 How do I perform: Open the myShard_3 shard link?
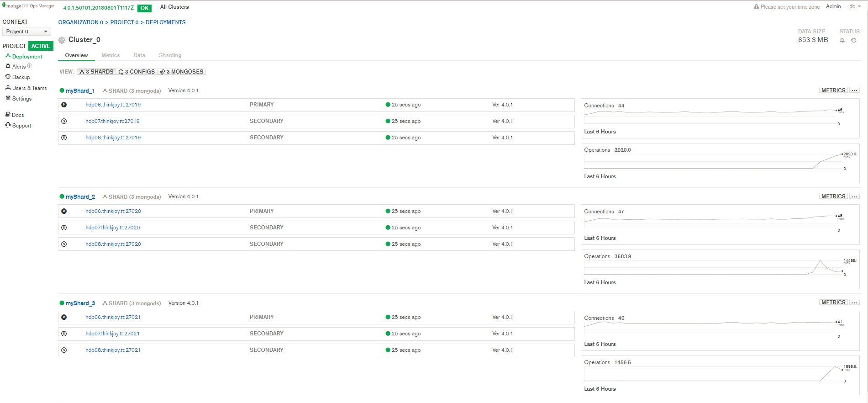pos(80,303)
